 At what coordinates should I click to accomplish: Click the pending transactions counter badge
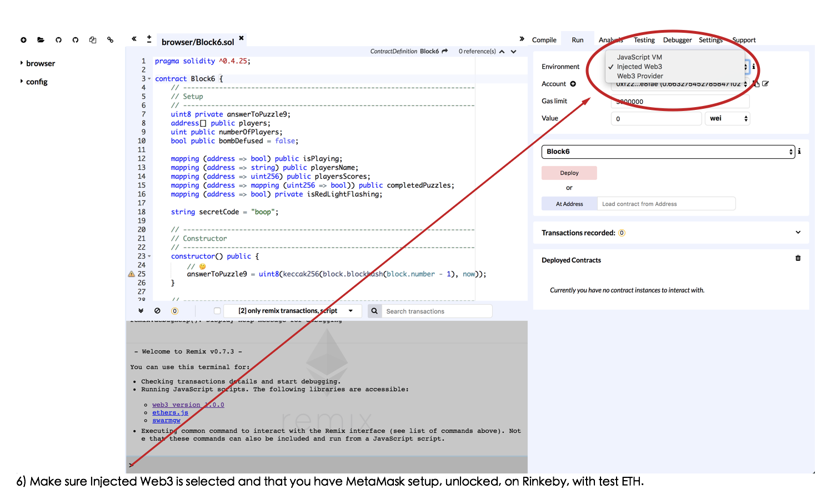pyautogui.click(x=174, y=311)
